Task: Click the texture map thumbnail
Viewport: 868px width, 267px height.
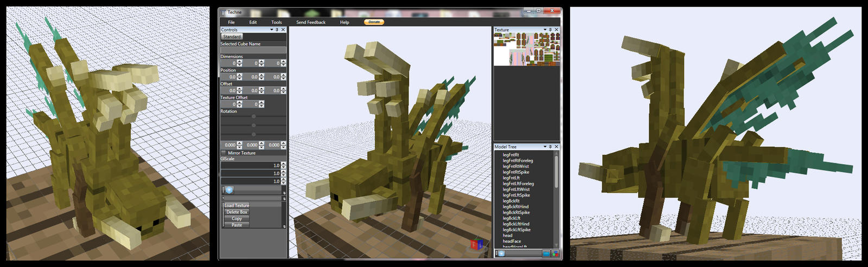Action: pyautogui.click(x=526, y=49)
